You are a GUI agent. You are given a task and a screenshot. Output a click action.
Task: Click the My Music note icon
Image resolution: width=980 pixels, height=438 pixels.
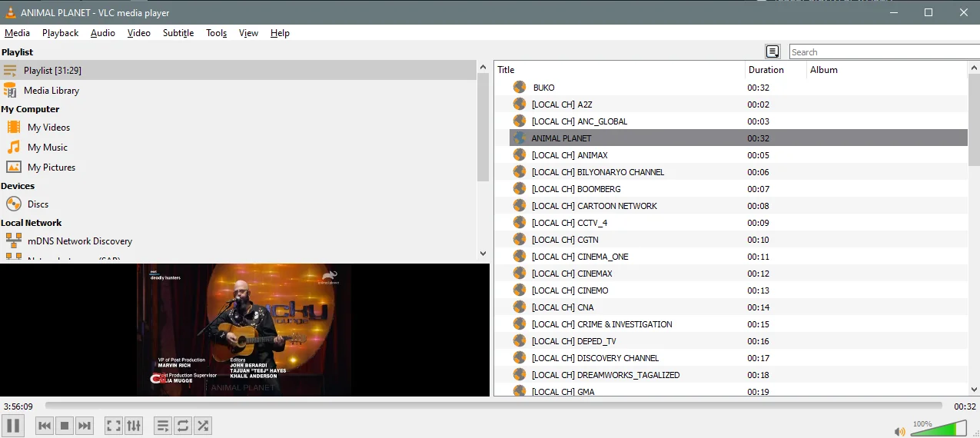click(13, 147)
